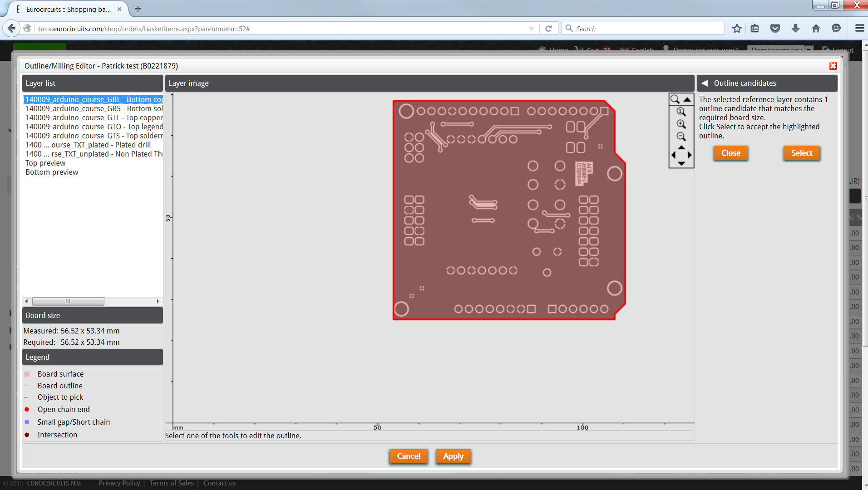Pan the layer image to the right
Viewport: 868px width, 490px height.
coord(689,155)
